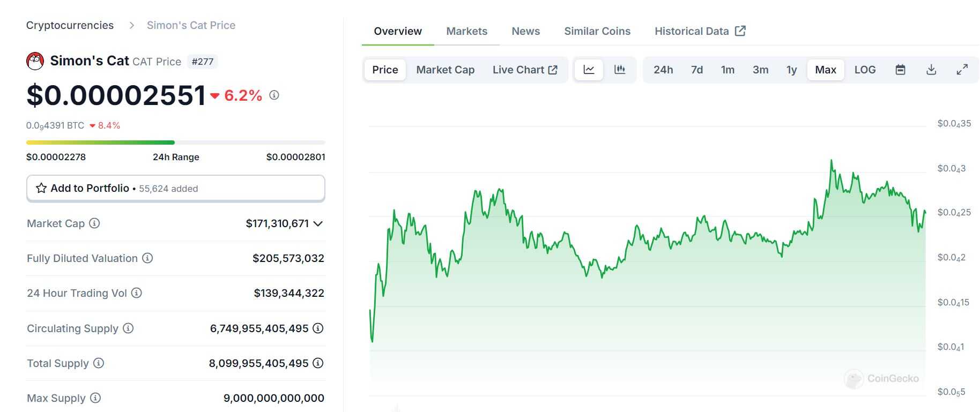
Task: Set chart range to 24h
Action: coord(663,70)
